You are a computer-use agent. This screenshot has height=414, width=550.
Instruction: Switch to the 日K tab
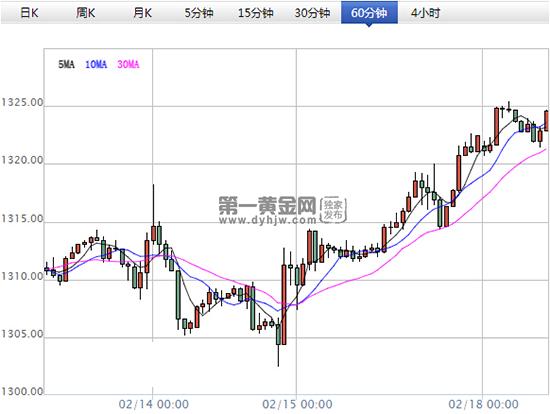(x=29, y=13)
